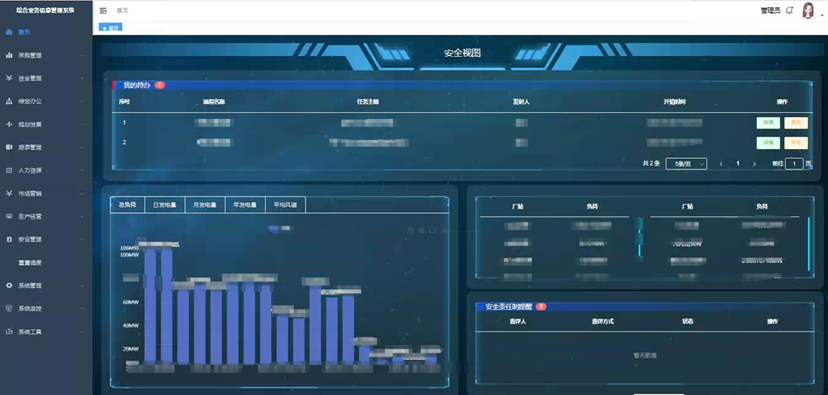Click the 系统监控 monitor icon
828x395 pixels.
pos(9,308)
